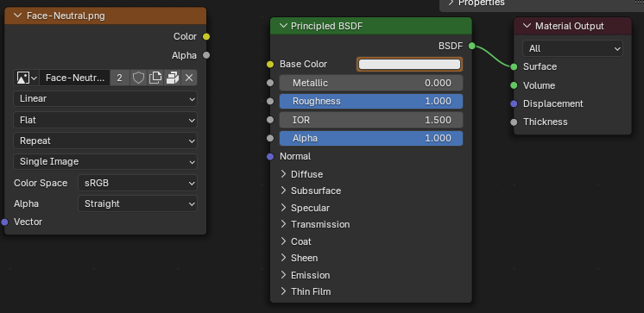Unlink the Face-Neutral image with the X
Viewport: 644px width, 313px height.
(189, 78)
